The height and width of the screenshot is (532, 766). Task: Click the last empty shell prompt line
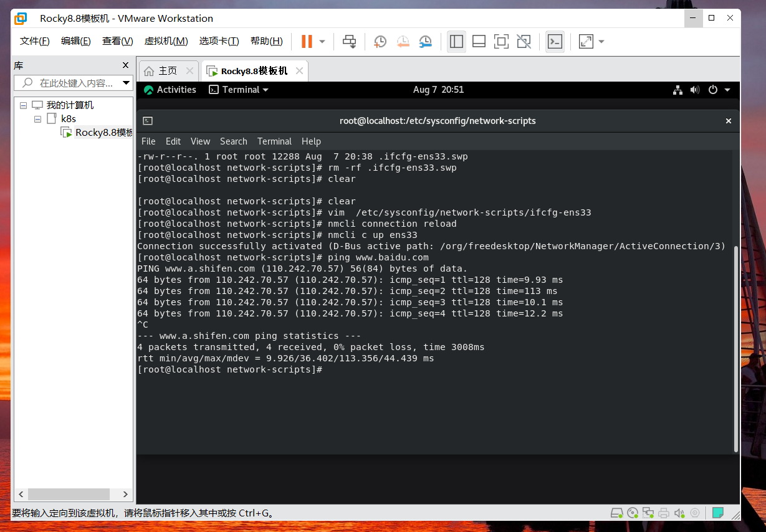(x=230, y=369)
